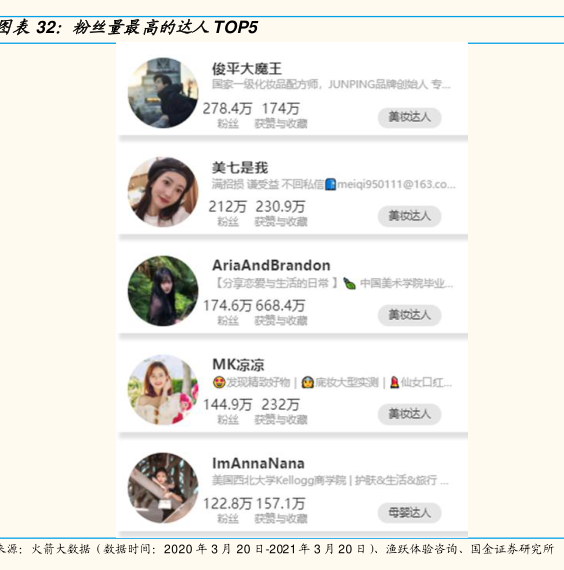Click 母婴达人 tag for ImAnnaNana

tap(409, 513)
